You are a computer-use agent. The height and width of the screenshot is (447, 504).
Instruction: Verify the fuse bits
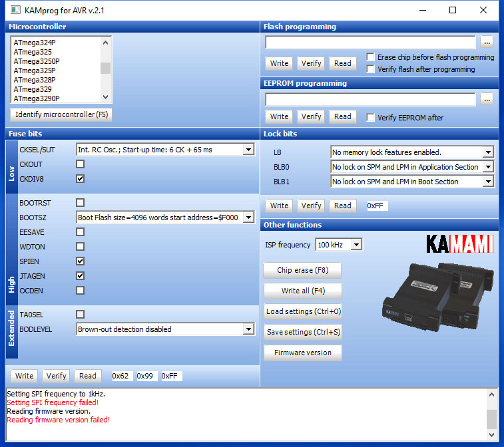click(56, 376)
